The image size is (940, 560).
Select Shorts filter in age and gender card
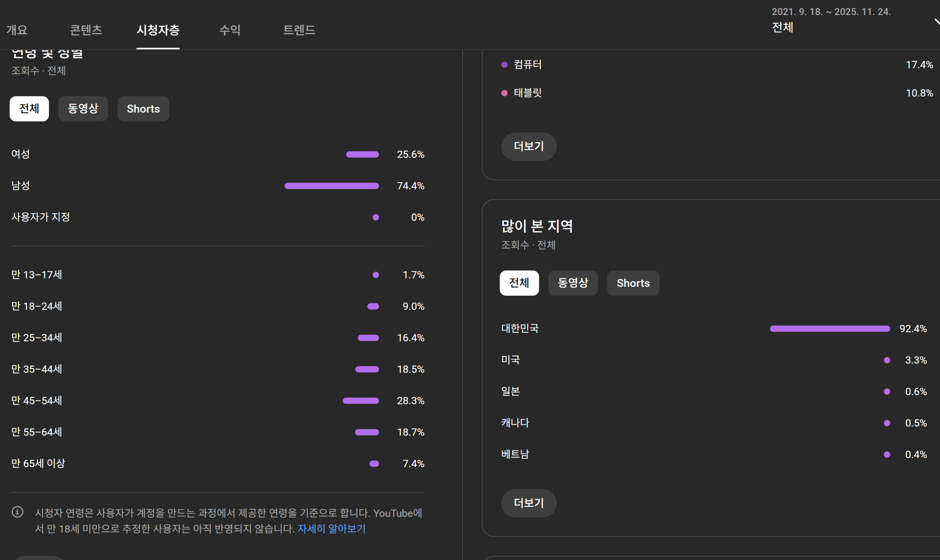coord(143,109)
